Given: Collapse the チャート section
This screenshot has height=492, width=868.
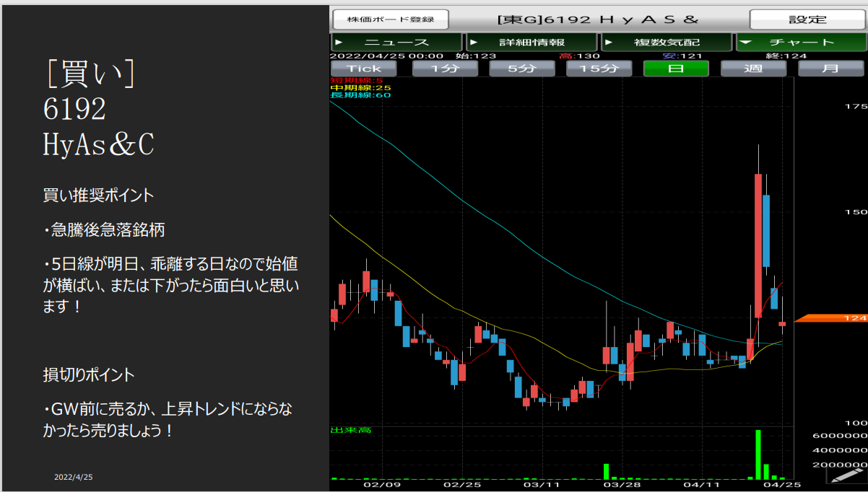Looking at the screenshot, I should (802, 43).
